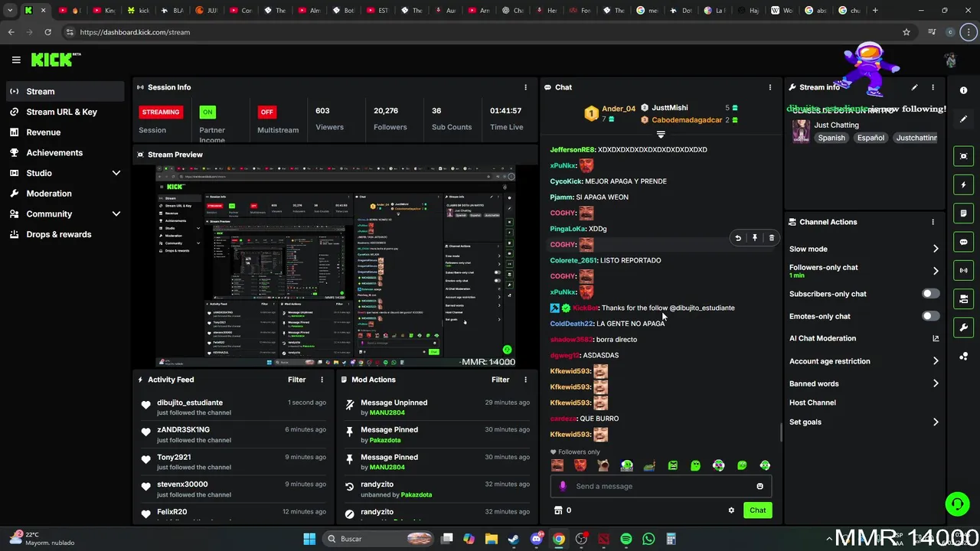
Task: Open the user profile avatar menu
Action: (x=950, y=60)
